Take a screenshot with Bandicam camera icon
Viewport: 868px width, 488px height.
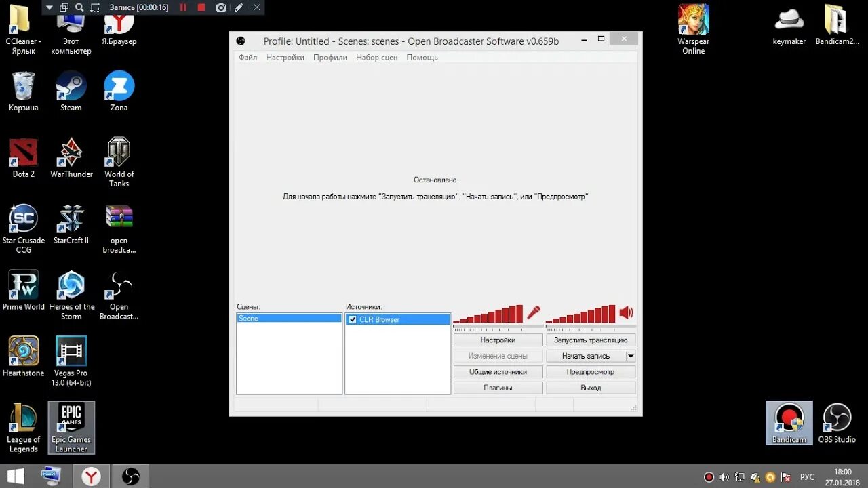click(x=221, y=7)
